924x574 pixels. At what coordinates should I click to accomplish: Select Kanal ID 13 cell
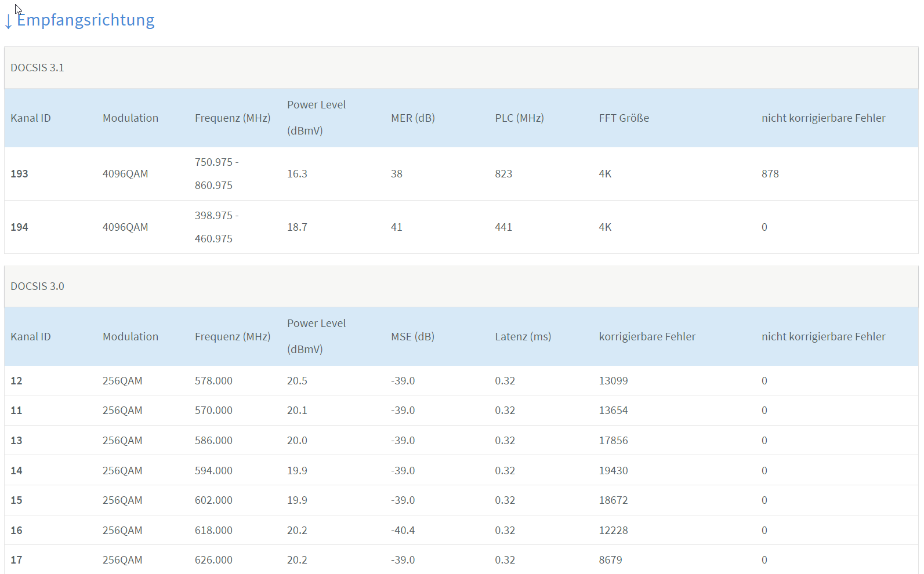[16, 441]
